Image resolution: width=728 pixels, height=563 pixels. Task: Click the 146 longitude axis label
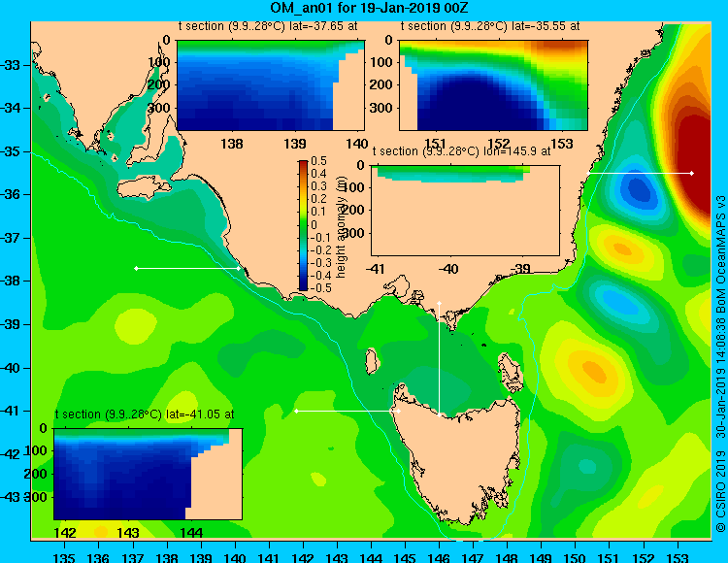click(439, 558)
